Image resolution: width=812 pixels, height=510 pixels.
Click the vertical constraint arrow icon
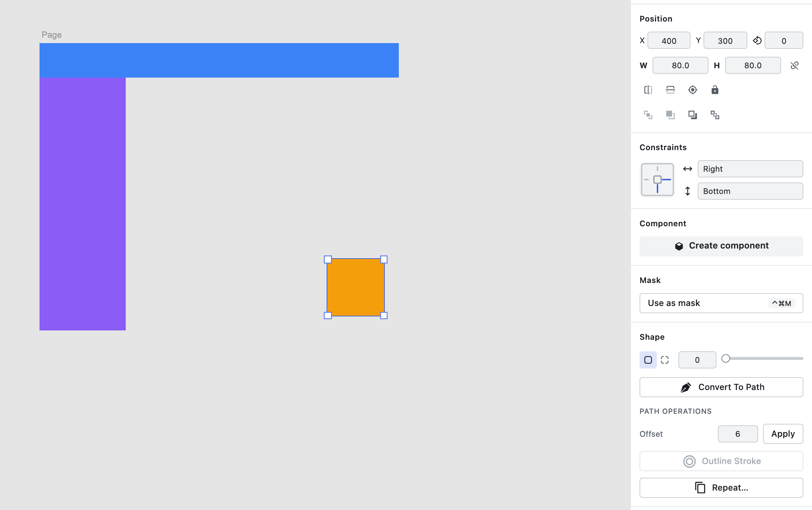point(687,191)
